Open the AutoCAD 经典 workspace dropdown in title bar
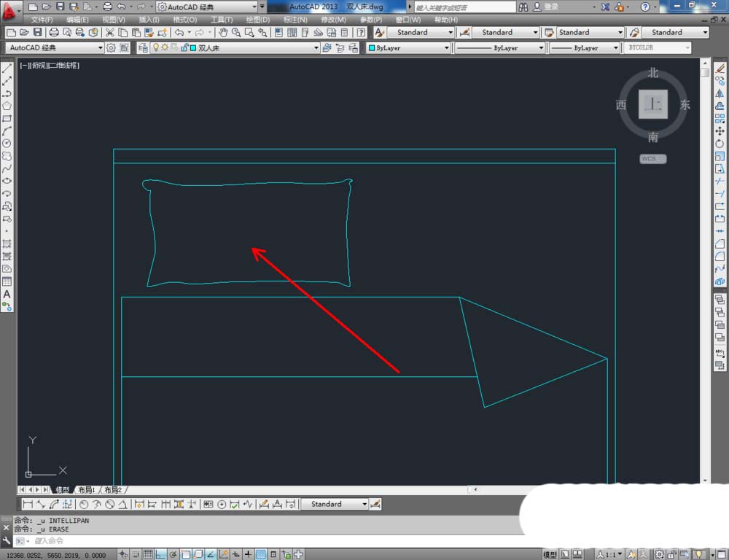The image size is (729, 560). coord(207,7)
